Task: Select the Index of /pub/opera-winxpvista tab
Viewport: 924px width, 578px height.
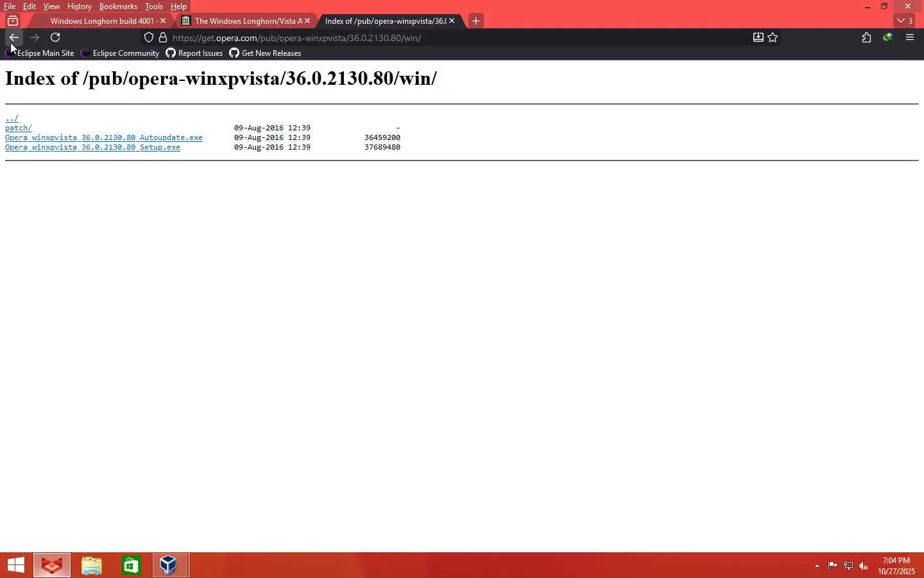Action: click(x=389, y=21)
